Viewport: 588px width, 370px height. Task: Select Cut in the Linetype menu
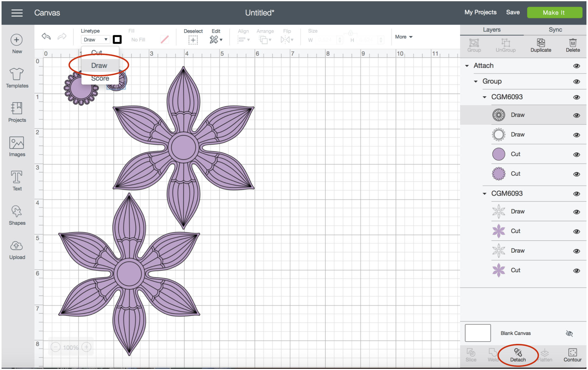97,53
